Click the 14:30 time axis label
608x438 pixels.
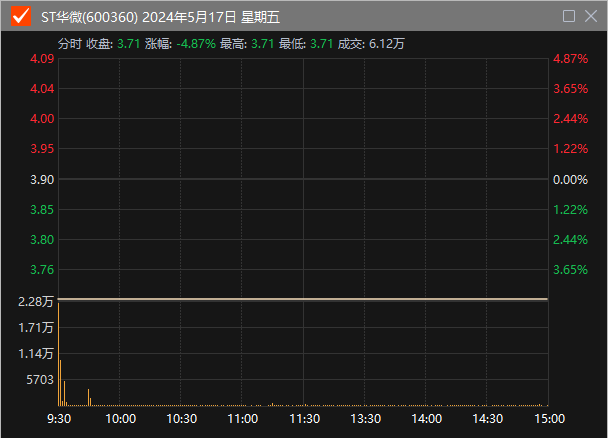(x=488, y=419)
